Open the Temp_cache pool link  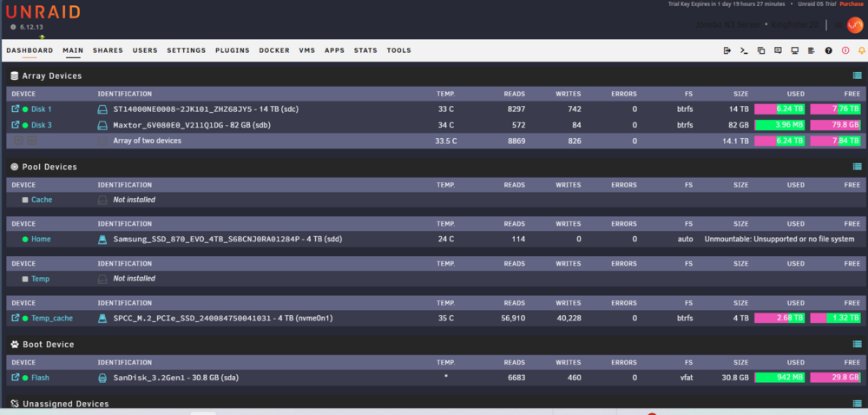(x=52, y=318)
